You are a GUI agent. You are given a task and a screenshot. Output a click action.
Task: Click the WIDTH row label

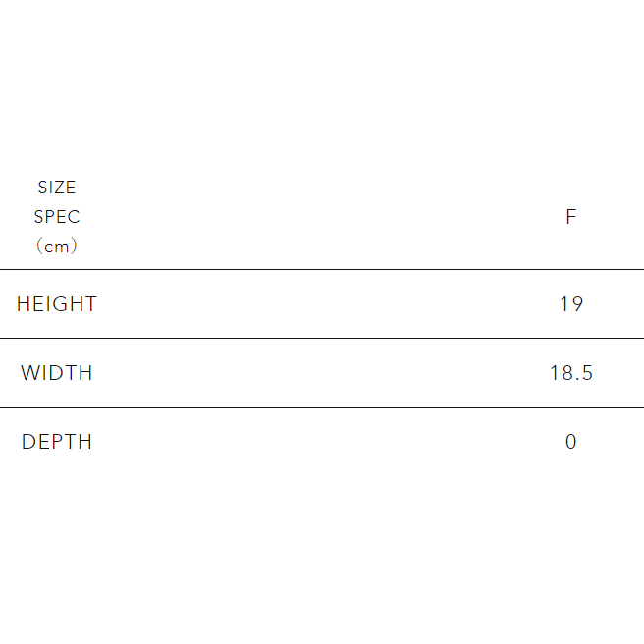pyautogui.click(x=57, y=373)
